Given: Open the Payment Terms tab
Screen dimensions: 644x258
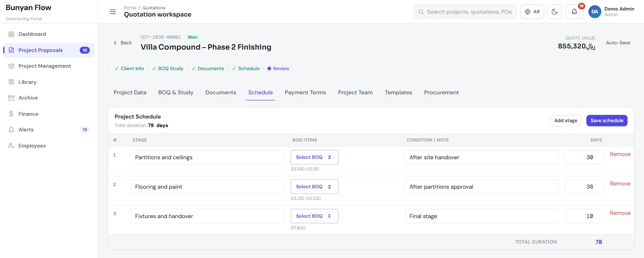Looking at the screenshot, I should [x=305, y=92].
